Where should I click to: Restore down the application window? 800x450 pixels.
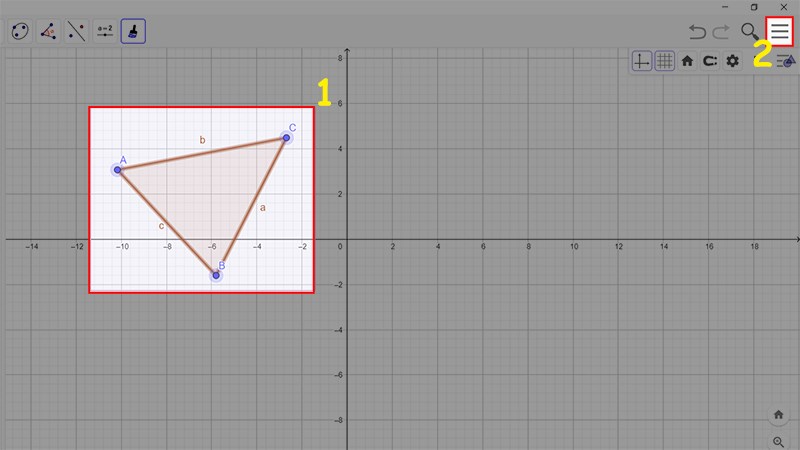pyautogui.click(x=754, y=7)
